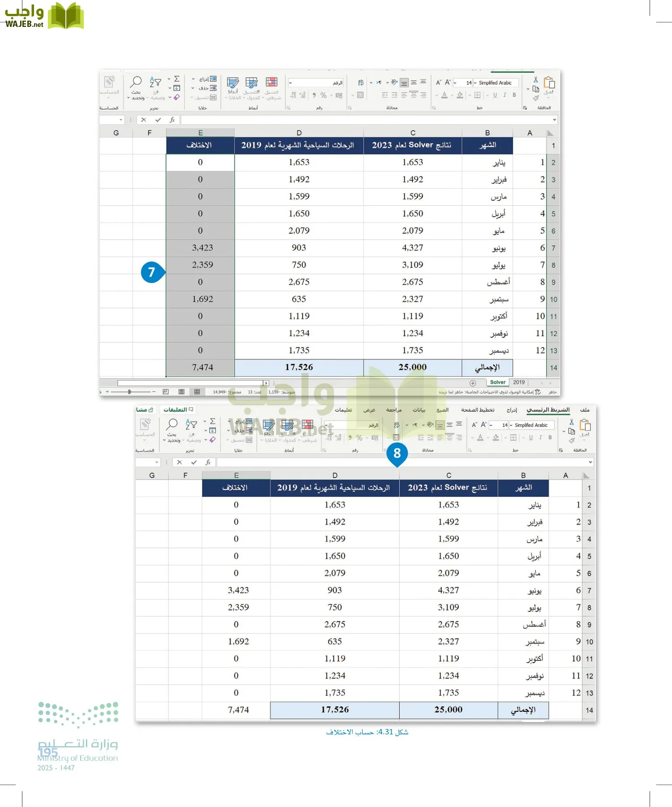Adjust the zoom slider in the status bar
Viewport: 672px width, 807px height.
[x=129, y=392]
